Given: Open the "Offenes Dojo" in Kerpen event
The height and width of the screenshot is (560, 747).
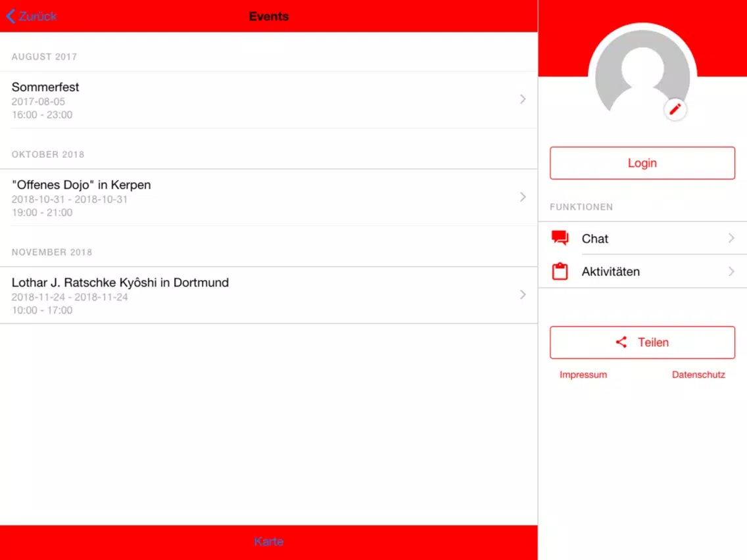Looking at the screenshot, I should pos(269,197).
